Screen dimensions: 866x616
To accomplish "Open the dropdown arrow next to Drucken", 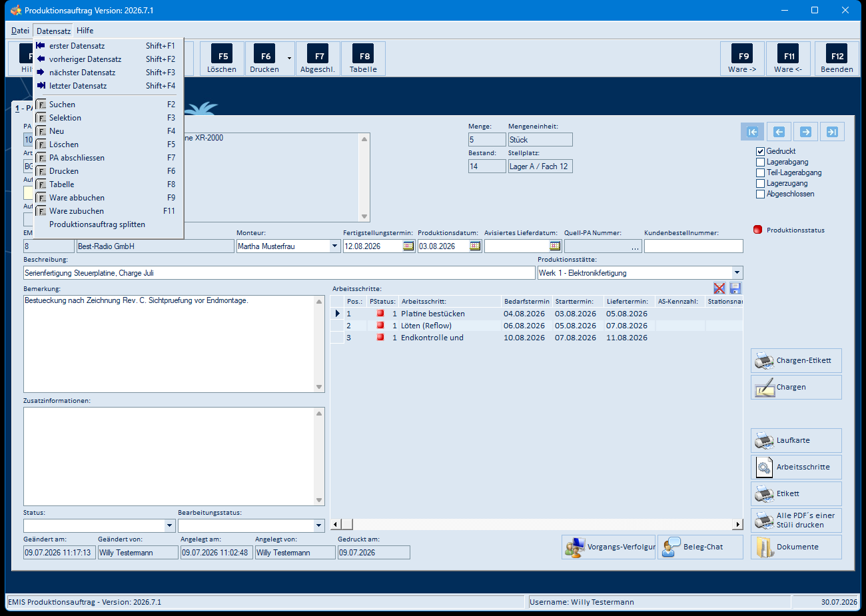I will point(289,59).
